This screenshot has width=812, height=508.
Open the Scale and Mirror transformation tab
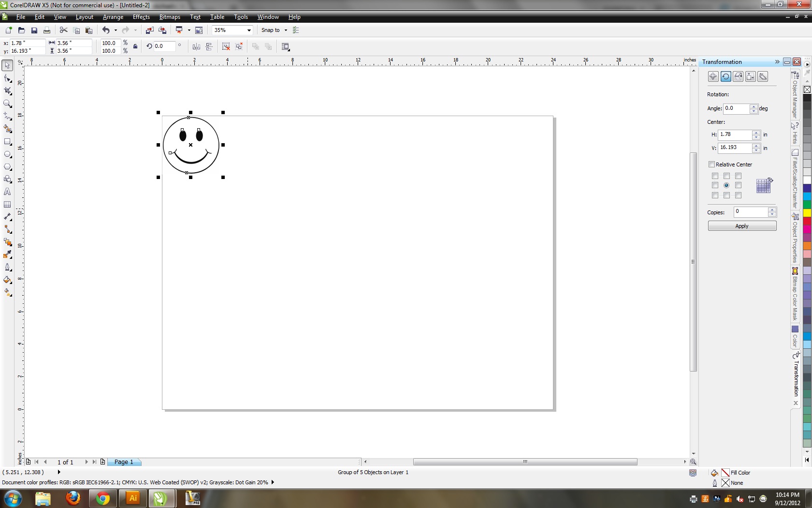[x=738, y=76]
